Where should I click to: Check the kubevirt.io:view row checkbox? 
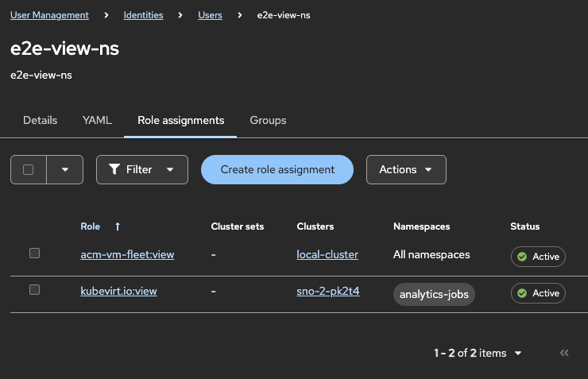(x=34, y=290)
